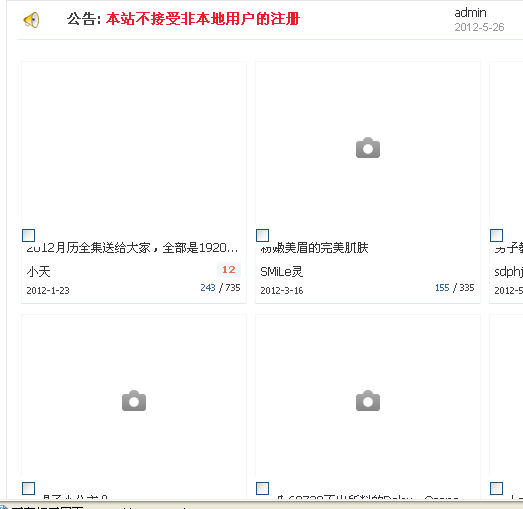Image resolution: width=523 pixels, height=509 pixels.
Task: Select checkbox under the bottom-middle photo card
Action: 263,488
